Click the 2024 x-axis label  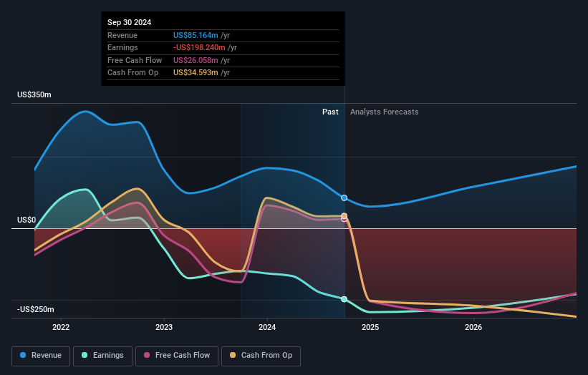pyautogui.click(x=267, y=328)
